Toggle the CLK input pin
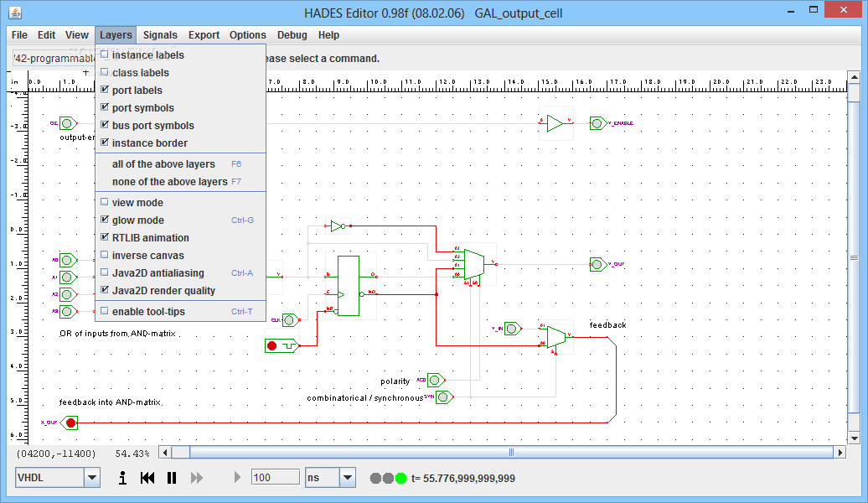This screenshot has width=868, height=503. coord(290,320)
